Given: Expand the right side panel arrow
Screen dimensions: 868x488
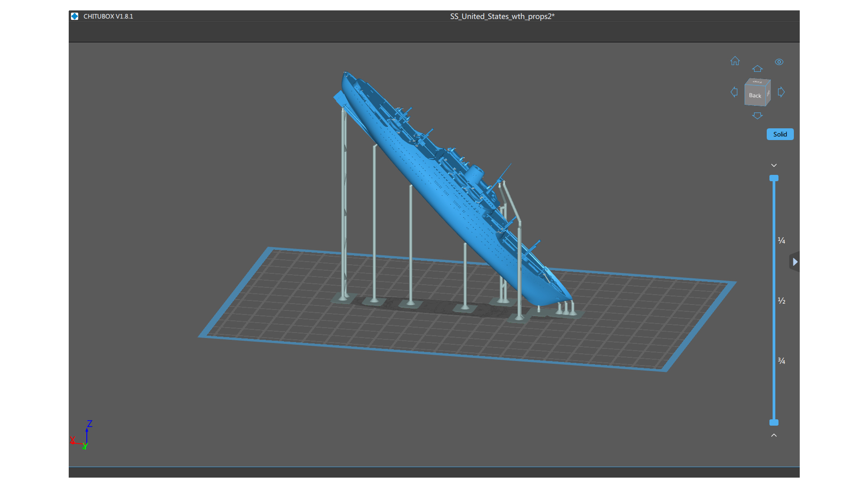Looking at the screenshot, I should click(794, 261).
